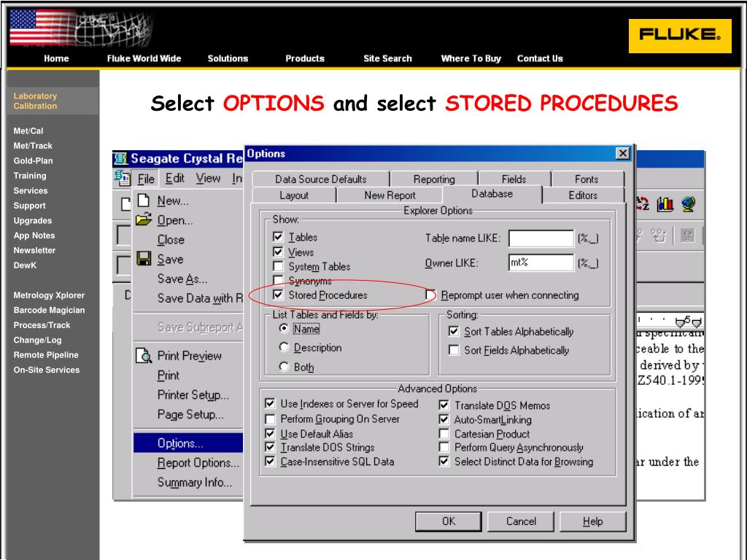The width and height of the screenshot is (747, 560).
Task: Toggle Translate DOS Strings checkbox
Action: [270, 447]
